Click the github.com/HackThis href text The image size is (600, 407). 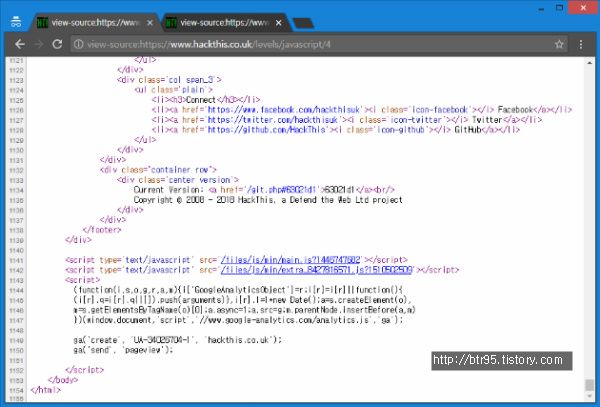pyautogui.click(x=266, y=130)
